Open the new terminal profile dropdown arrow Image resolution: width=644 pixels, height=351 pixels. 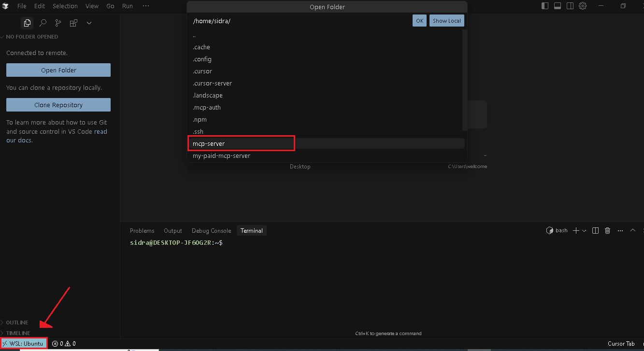pyautogui.click(x=584, y=231)
